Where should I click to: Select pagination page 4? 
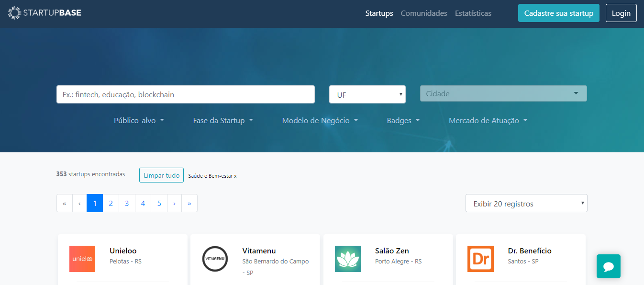coord(143,203)
